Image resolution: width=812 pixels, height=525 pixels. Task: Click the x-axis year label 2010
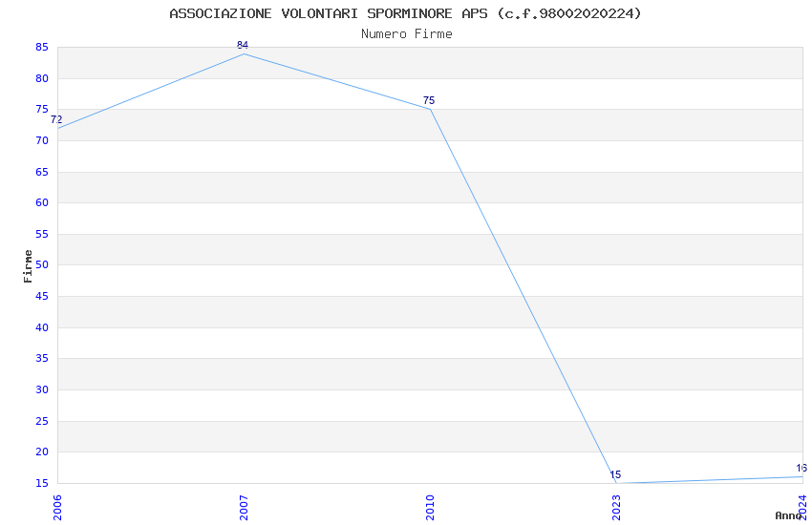pos(430,508)
